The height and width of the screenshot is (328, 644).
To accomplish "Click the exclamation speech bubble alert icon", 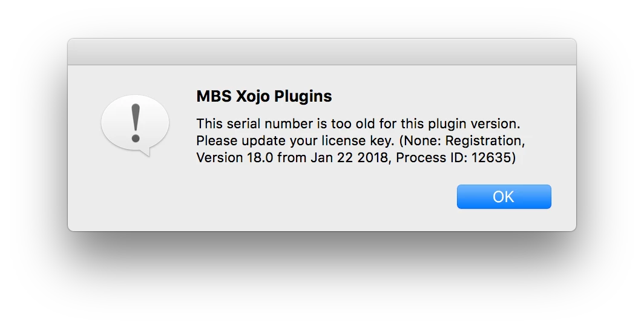I will click(x=135, y=125).
